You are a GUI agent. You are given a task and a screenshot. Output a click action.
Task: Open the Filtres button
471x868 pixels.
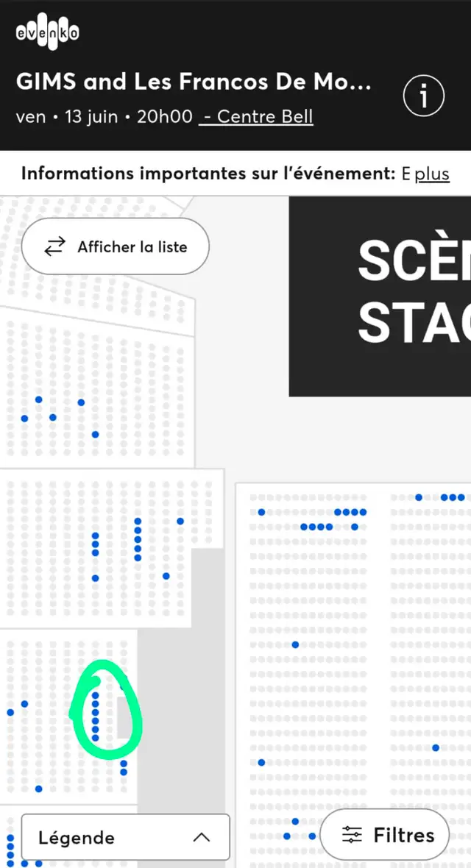tap(385, 835)
